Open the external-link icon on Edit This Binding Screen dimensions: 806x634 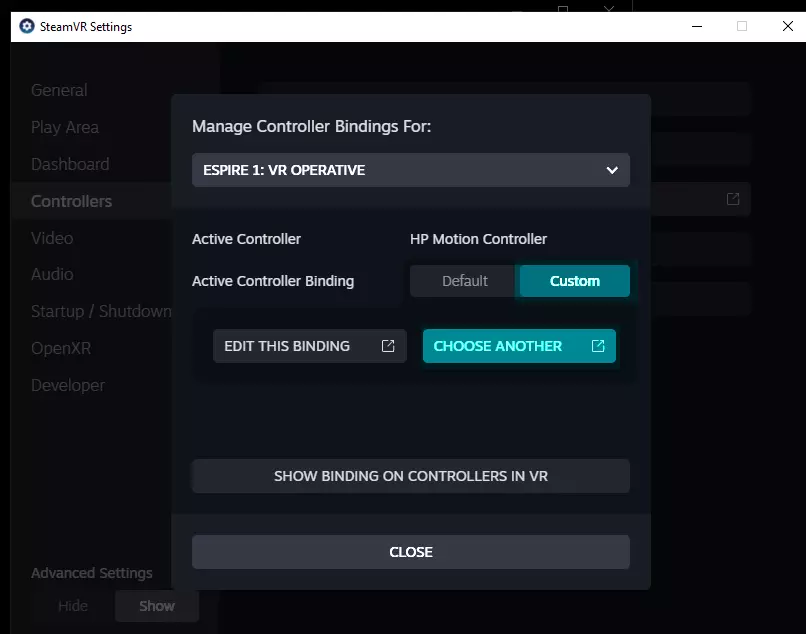point(388,346)
